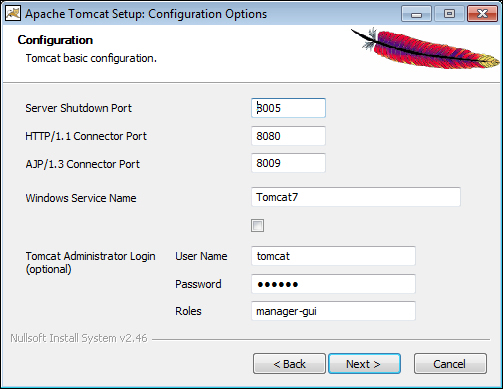Click the Windows Service Name field
Image resolution: width=503 pixels, height=389 pixels.
coord(356,197)
